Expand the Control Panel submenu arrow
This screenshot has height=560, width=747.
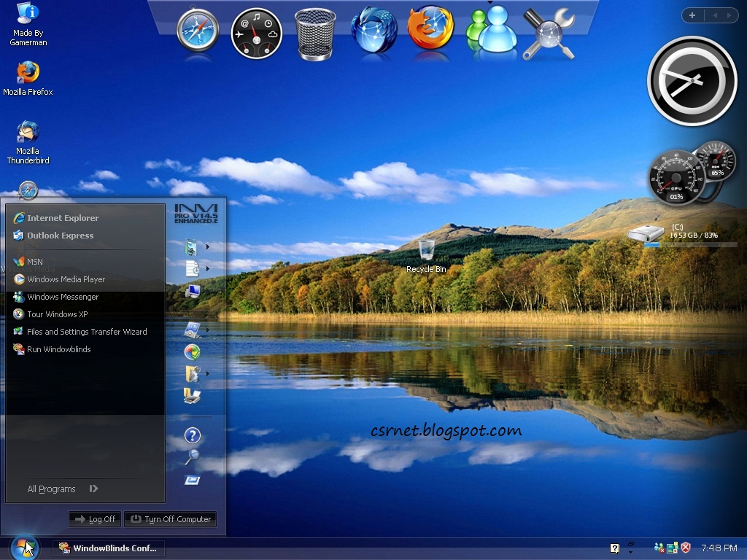208,329
